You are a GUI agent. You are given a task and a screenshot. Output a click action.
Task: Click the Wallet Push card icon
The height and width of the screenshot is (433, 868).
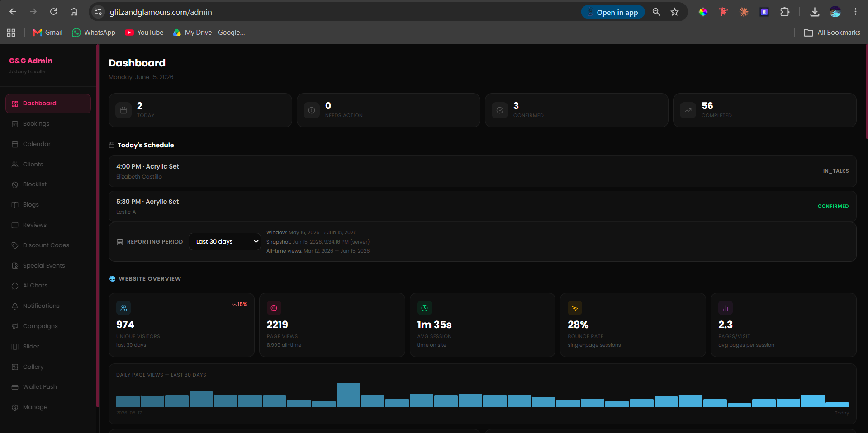tap(15, 387)
